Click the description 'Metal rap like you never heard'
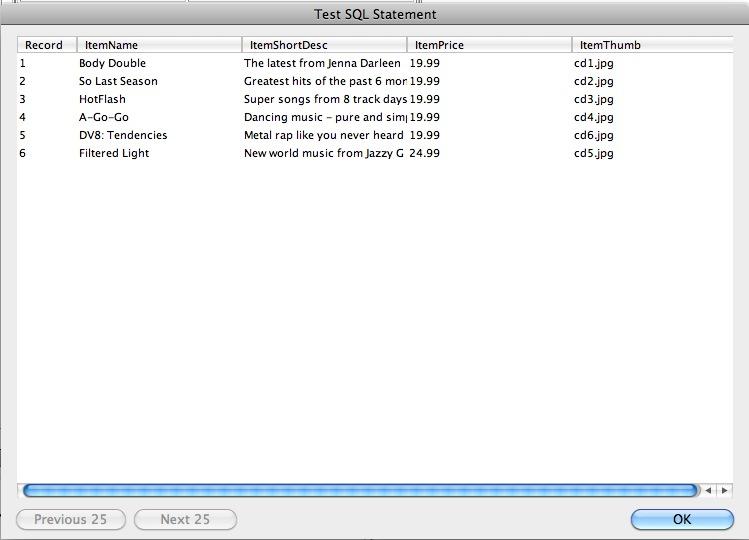Image resolution: width=749 pixels, height=540 pixels. (323, 135)
